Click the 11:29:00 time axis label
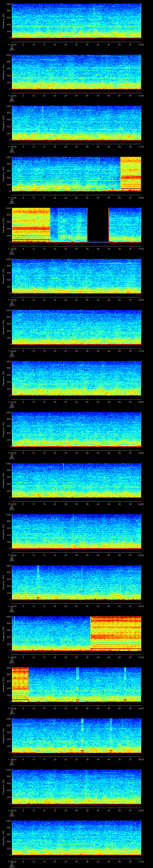This screenshot has height=868, width=153. click(x=12, y=810)
